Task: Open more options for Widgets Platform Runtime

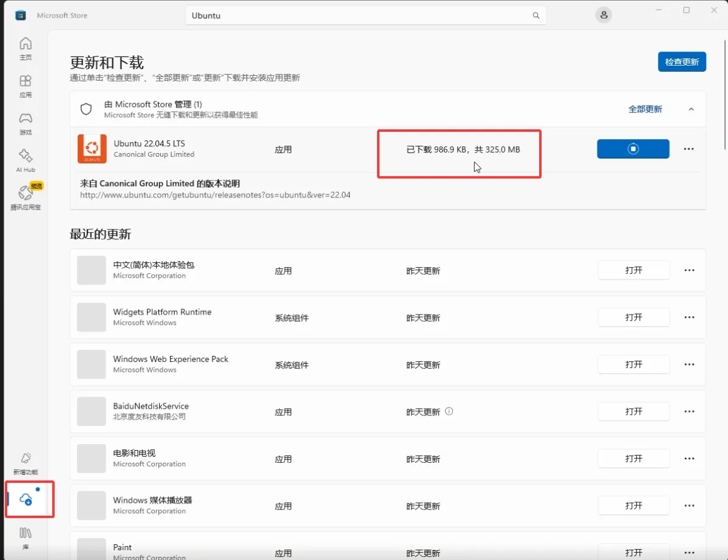Action: [689, 317]
